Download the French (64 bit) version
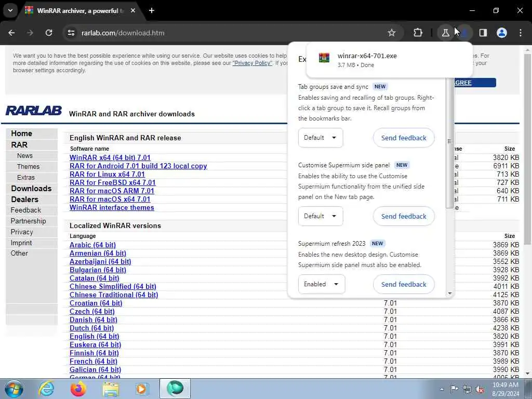This screenshot has height=399, width=532. (94, 362)
